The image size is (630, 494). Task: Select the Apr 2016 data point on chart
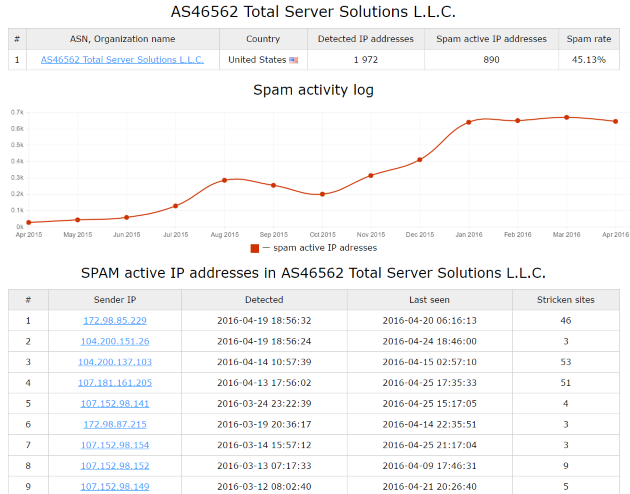pyautogui.click(x=616, y=121)
